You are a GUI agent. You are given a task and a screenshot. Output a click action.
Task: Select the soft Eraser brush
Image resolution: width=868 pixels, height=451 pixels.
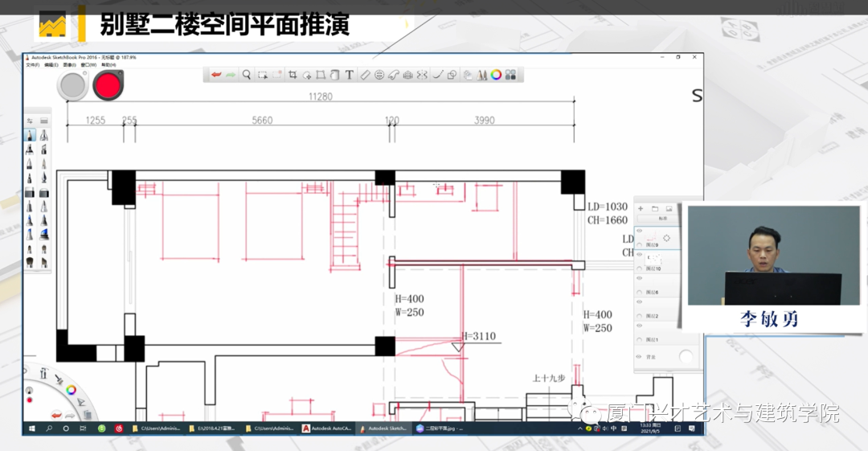pos(44,192)
